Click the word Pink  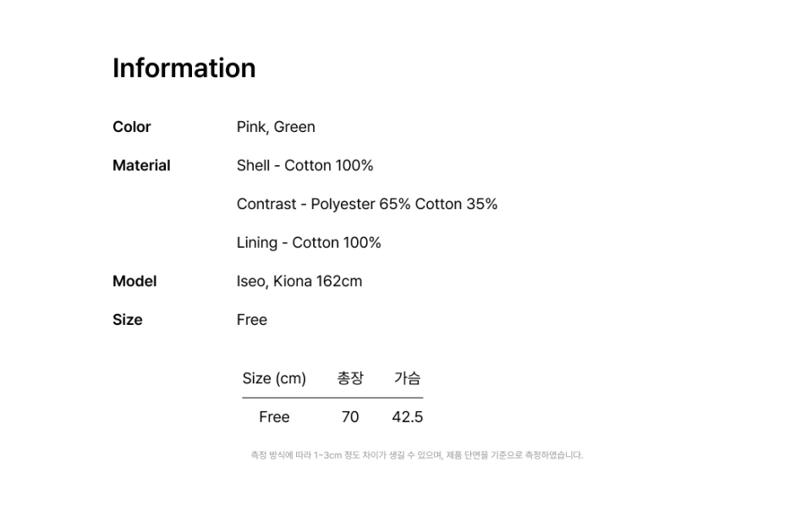(x=251, y=127)
